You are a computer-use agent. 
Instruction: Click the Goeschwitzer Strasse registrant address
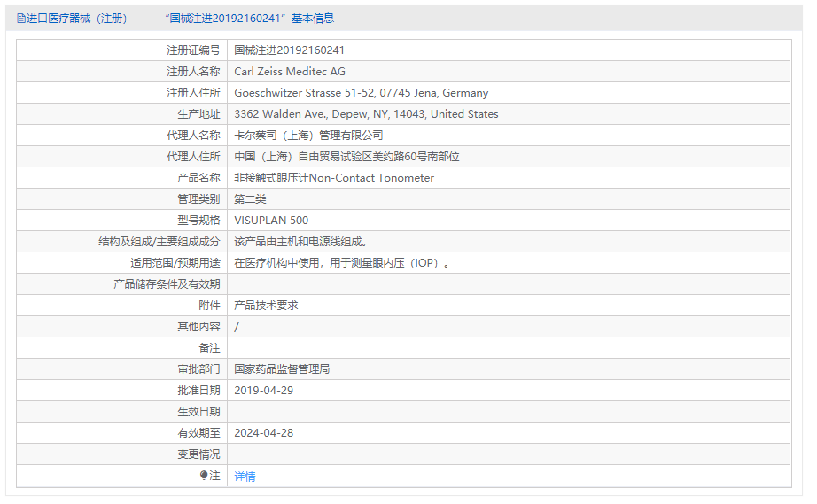(361, 93)
